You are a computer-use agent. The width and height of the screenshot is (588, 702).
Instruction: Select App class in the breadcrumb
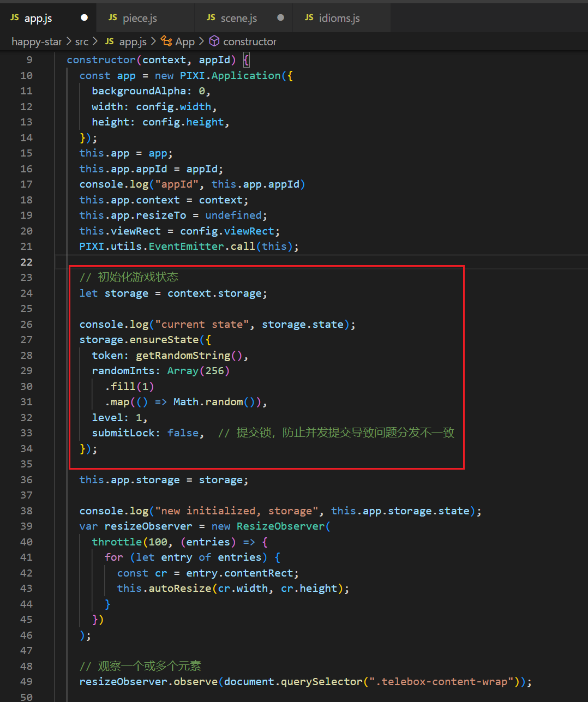point(185,41)
